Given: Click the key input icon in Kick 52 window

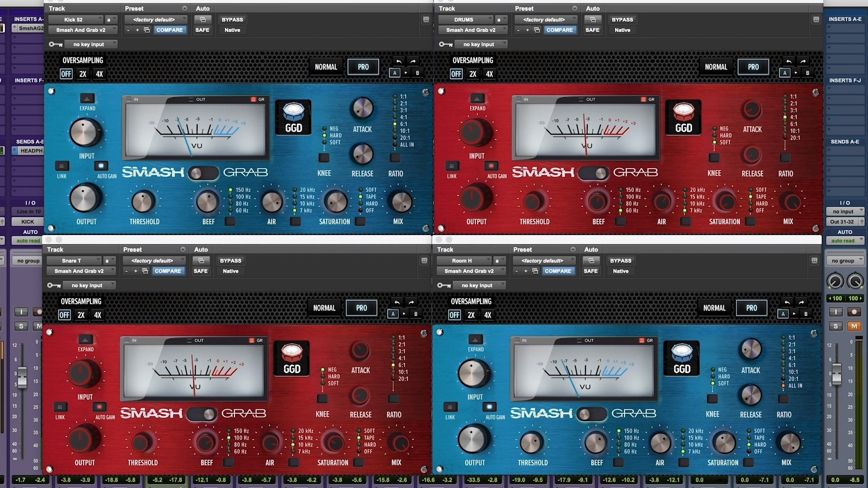Looking at the screenshot, I should [56, 44].
